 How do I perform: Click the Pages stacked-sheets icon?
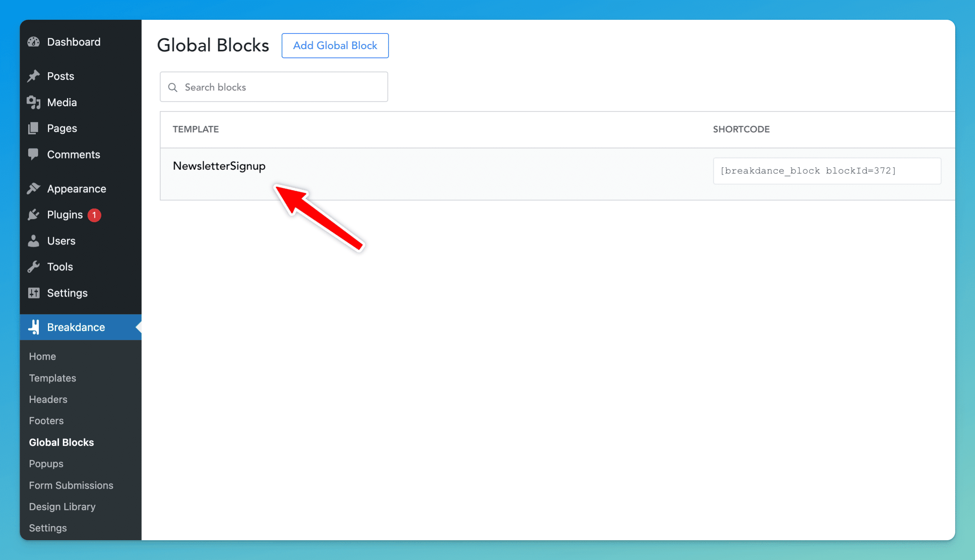(x=34, y=128)
